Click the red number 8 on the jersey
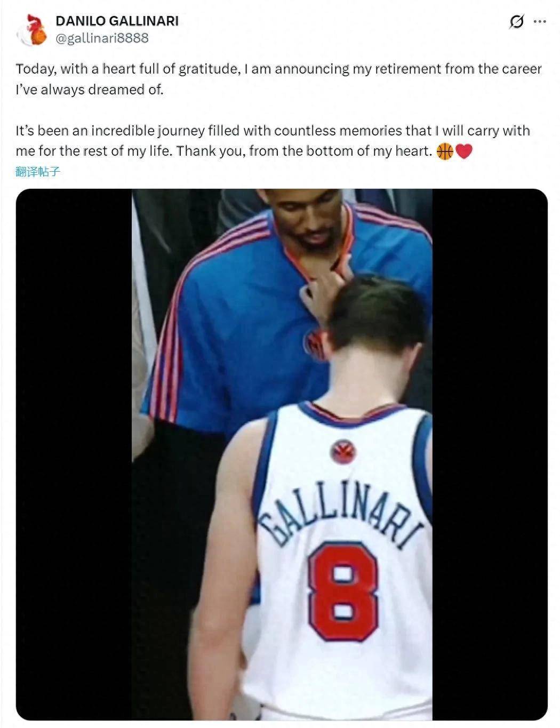Viewport: 560px width, 728px height. (343, 590)
